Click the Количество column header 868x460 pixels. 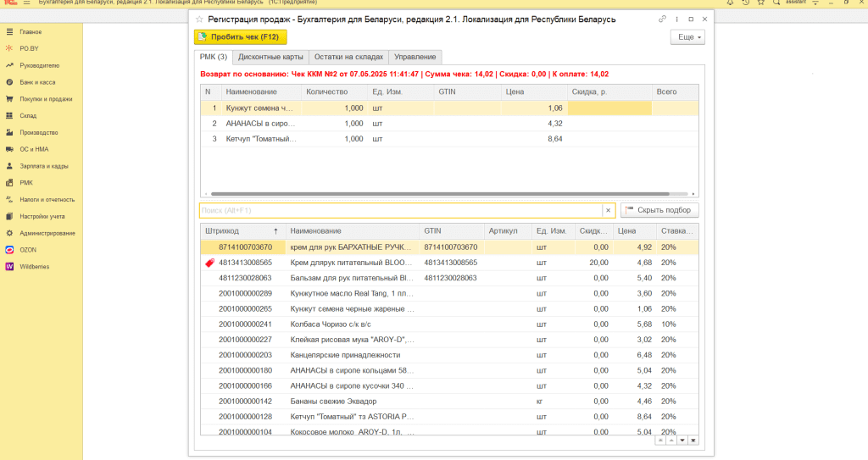334,91
